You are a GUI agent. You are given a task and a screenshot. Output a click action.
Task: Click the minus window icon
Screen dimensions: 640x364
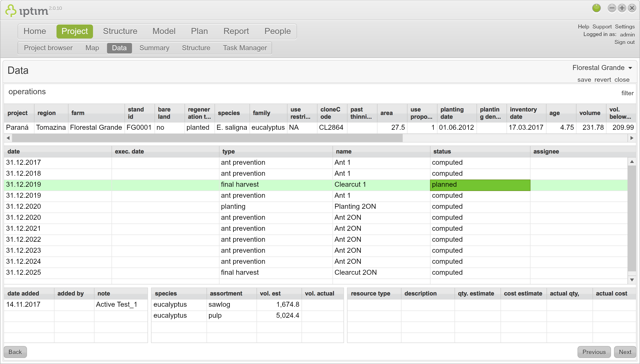pyautogui.click(x=612, y=8)
